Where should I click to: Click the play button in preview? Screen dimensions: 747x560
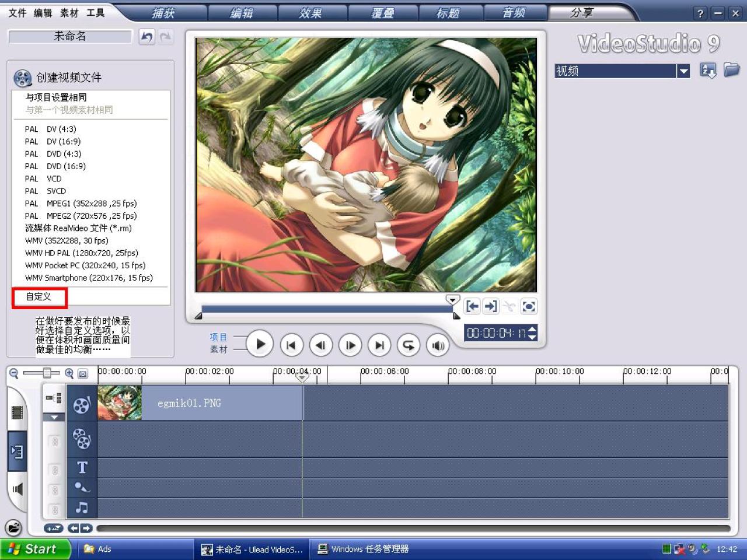click(260, 344)
